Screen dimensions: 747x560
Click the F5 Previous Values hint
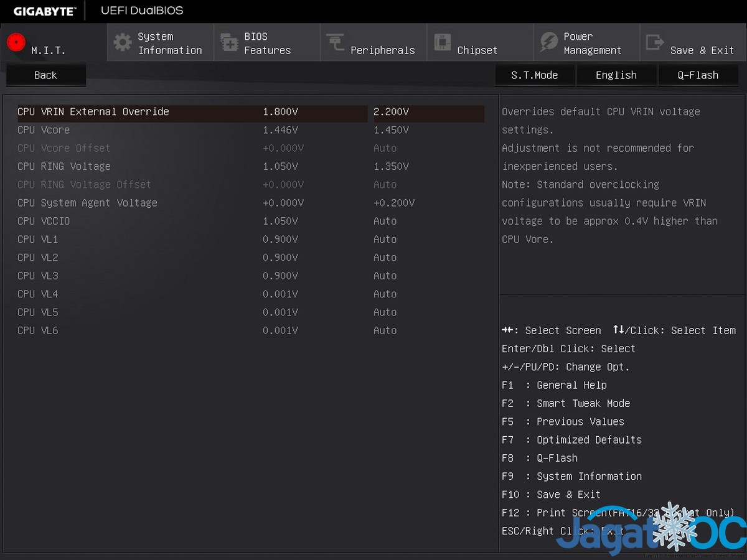click(563, 422)
